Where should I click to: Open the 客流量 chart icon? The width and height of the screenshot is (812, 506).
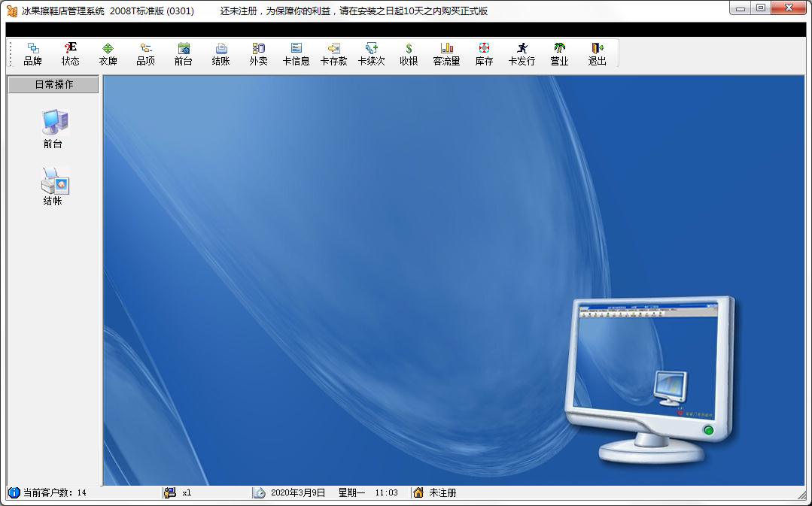pos(446,54)
